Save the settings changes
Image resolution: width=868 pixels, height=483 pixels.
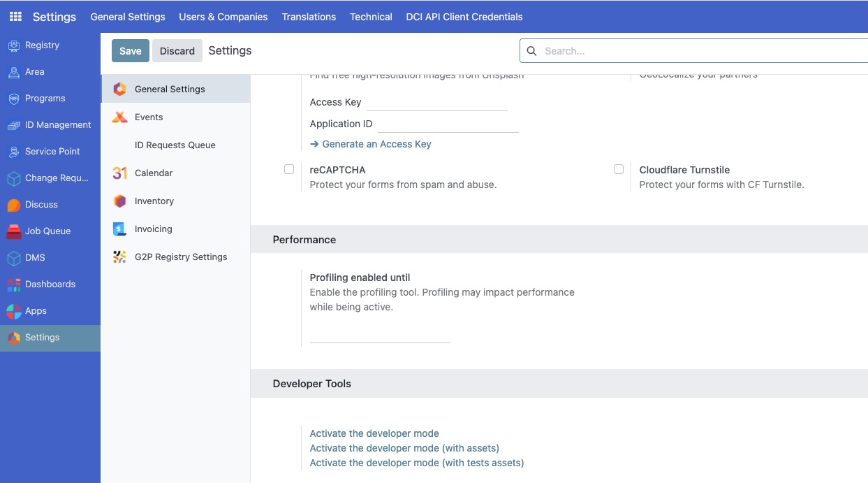130,50
